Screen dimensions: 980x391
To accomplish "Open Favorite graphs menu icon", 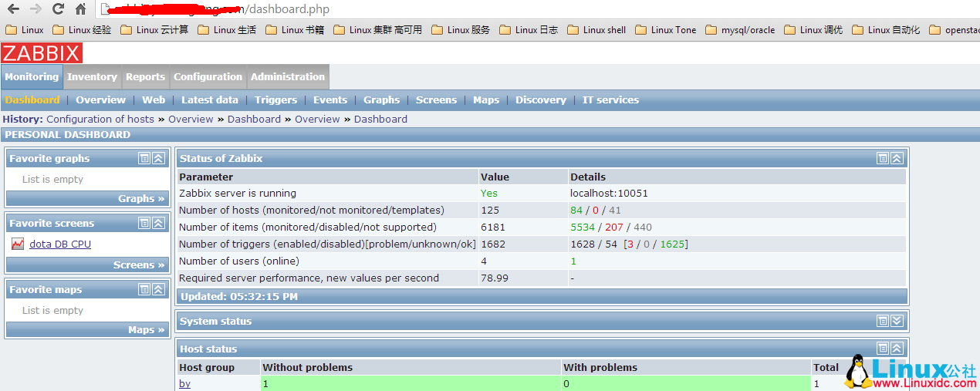I will [x=144, y=158].
